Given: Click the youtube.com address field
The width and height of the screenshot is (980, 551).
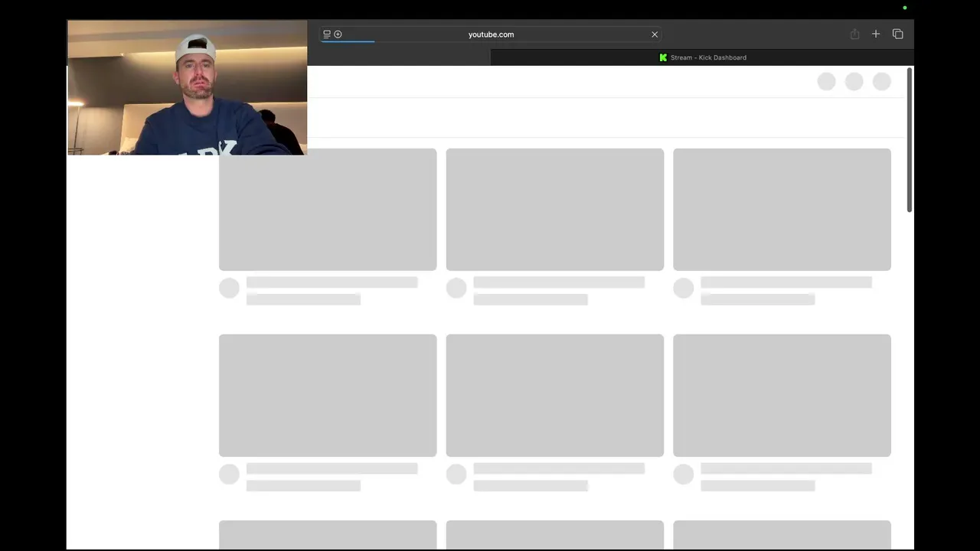Looking at the screenshot, I should 491,34.
